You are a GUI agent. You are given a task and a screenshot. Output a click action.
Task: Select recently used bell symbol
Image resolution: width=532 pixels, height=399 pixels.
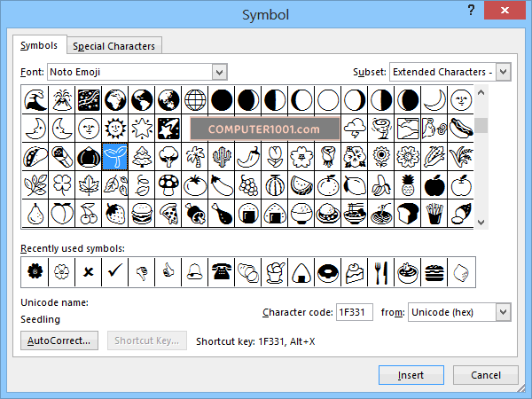pos(195,272)
